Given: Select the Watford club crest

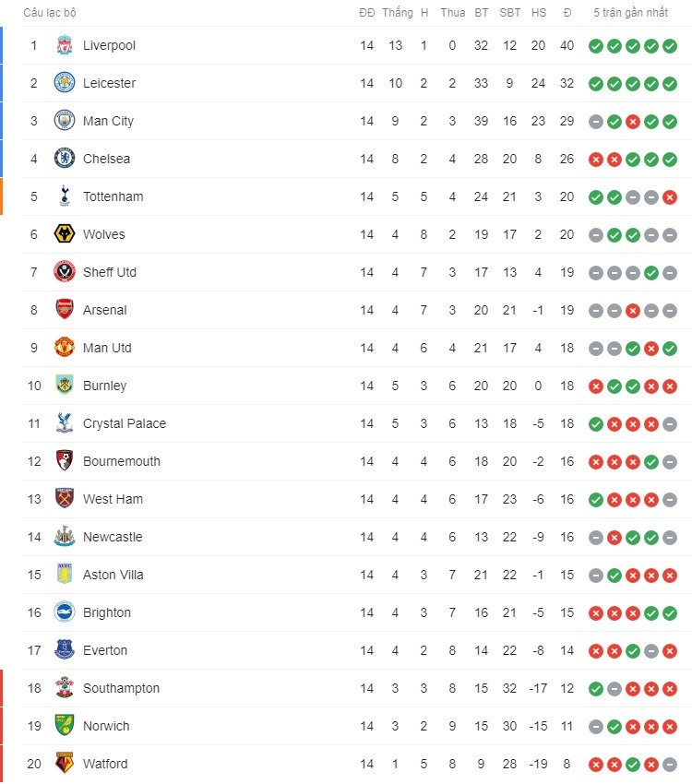Looking at the screenshot, I should 64,764.
